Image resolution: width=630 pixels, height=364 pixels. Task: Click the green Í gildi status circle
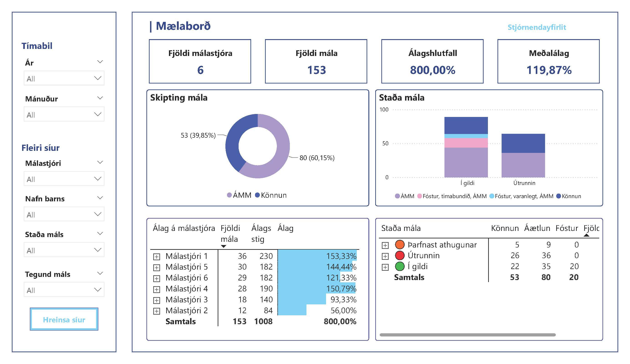coord(400,266)
